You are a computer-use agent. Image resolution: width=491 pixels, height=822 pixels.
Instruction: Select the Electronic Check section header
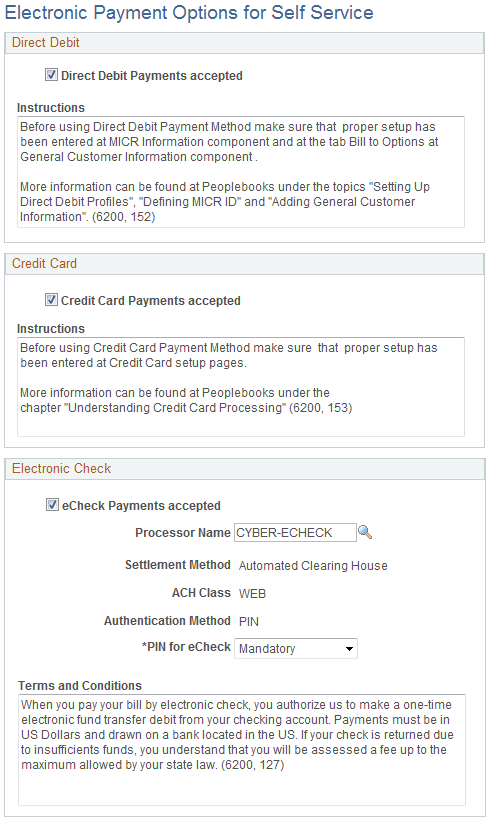point(244,469)
